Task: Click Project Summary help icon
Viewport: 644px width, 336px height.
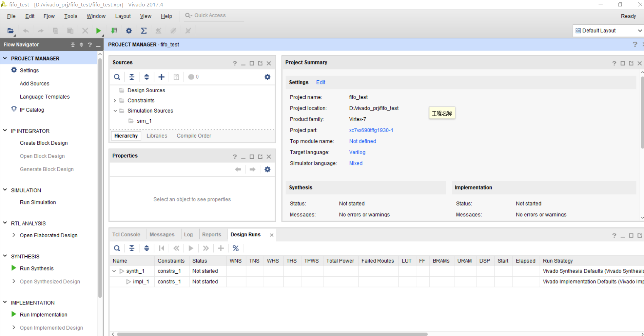Action: pos(614,63)
